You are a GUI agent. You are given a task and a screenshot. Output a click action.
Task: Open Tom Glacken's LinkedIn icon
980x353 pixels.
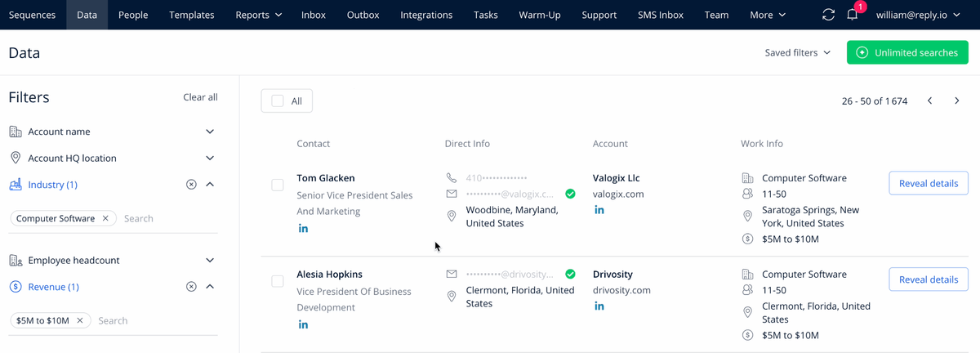pos(303,228)
